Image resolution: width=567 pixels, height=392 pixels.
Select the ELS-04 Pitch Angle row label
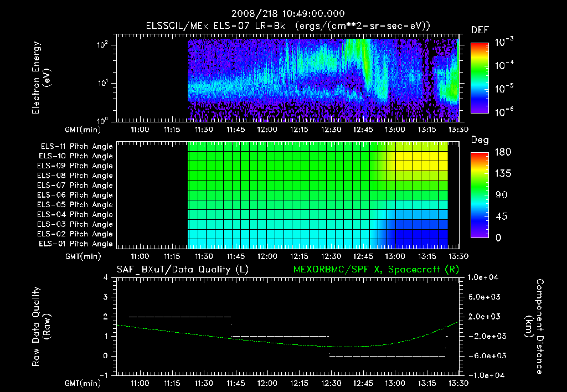click(75, 215)
